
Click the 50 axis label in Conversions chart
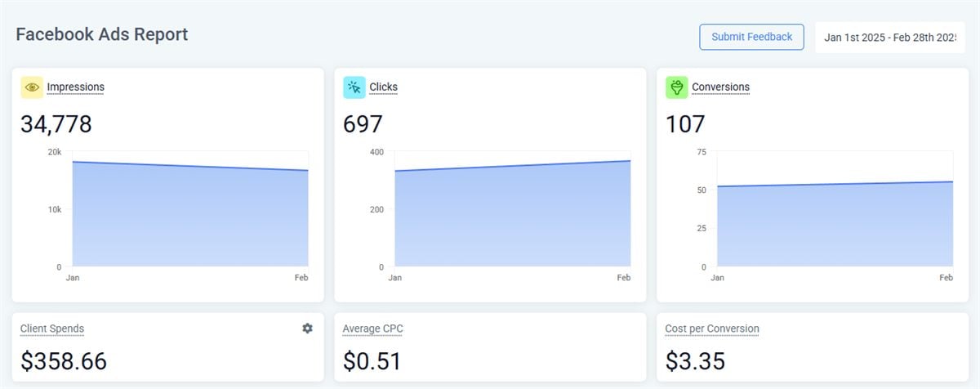click(x=702, y=190)
